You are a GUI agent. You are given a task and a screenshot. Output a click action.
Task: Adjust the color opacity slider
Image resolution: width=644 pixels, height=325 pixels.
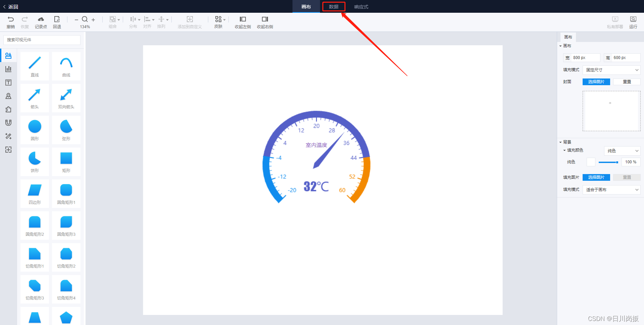(x=608, y=162)
